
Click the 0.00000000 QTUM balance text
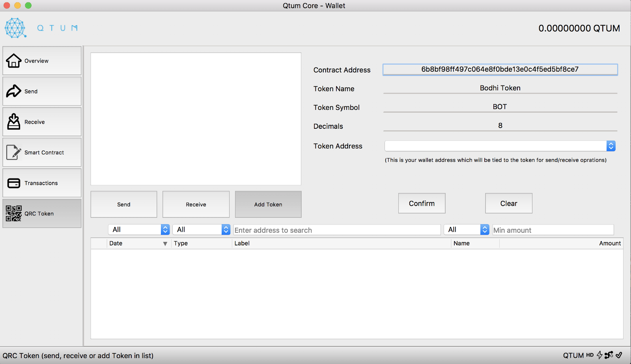coord(579,28)
